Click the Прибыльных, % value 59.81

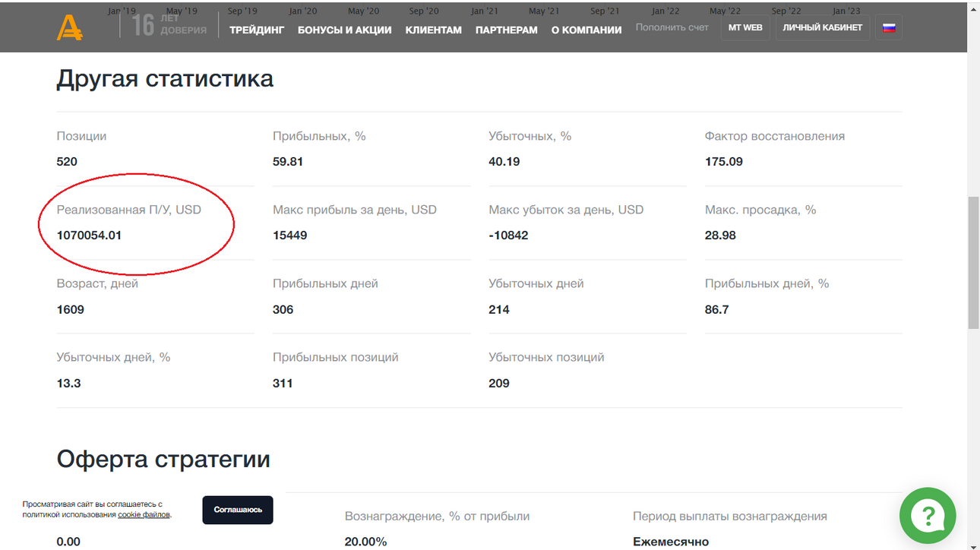pyautogui.click(x=288, y=162)
